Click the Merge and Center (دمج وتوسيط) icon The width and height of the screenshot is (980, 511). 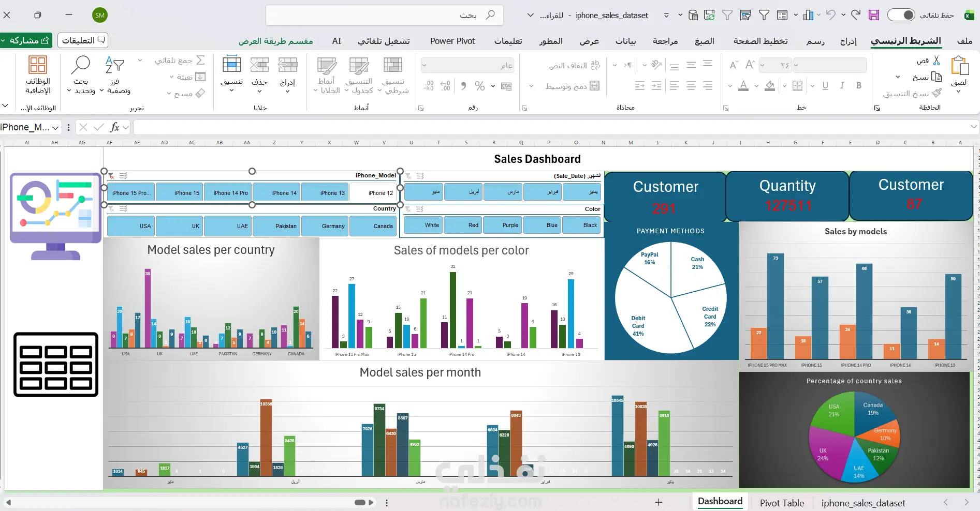(x=595, y=86)
